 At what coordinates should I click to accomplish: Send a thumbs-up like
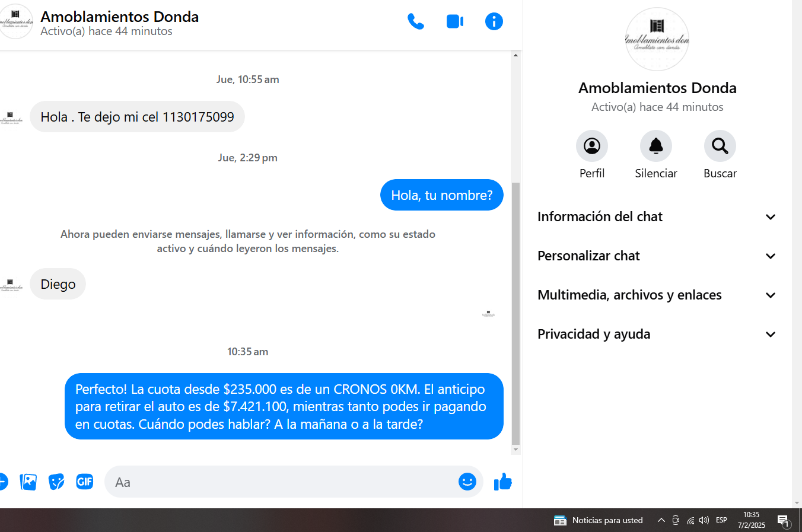tap(503, 482)
